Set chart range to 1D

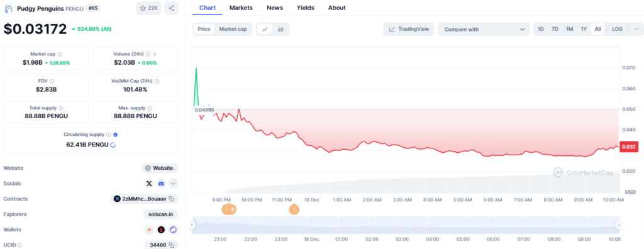(541, 29)
